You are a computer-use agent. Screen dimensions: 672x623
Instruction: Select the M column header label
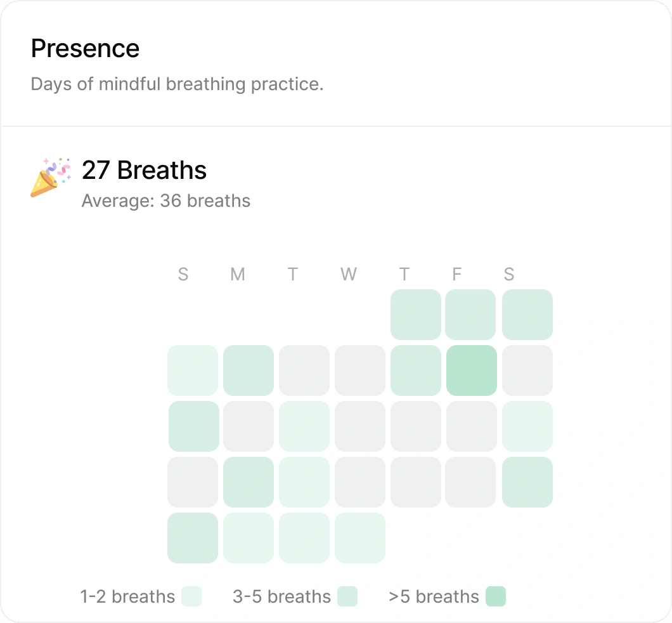[237, 274]
